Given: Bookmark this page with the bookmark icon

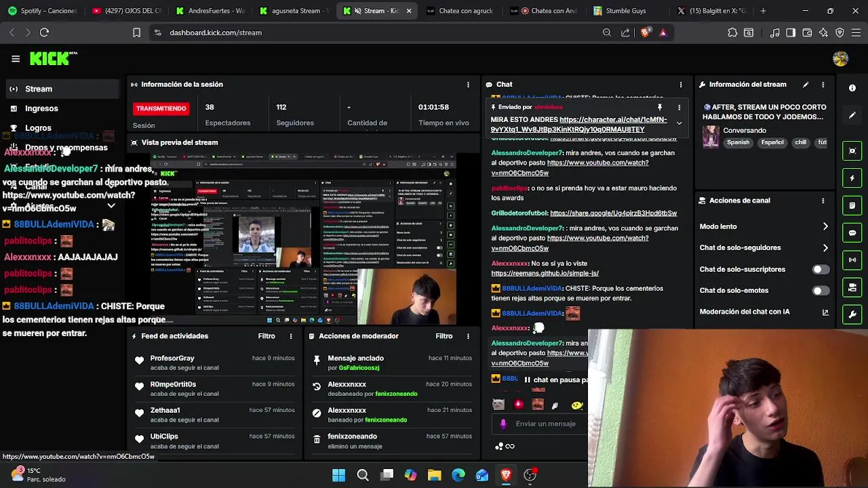Looking at the screenshot, I should click(x=136, y=33).
